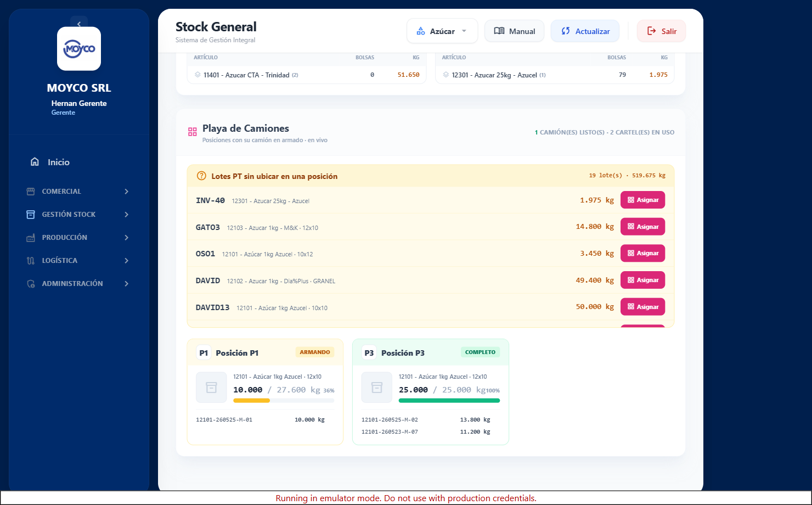This screenshot has width=812, height=505.
Task: Expand the LOGÍSTICA menu chevron
Action: click(127, 261)
